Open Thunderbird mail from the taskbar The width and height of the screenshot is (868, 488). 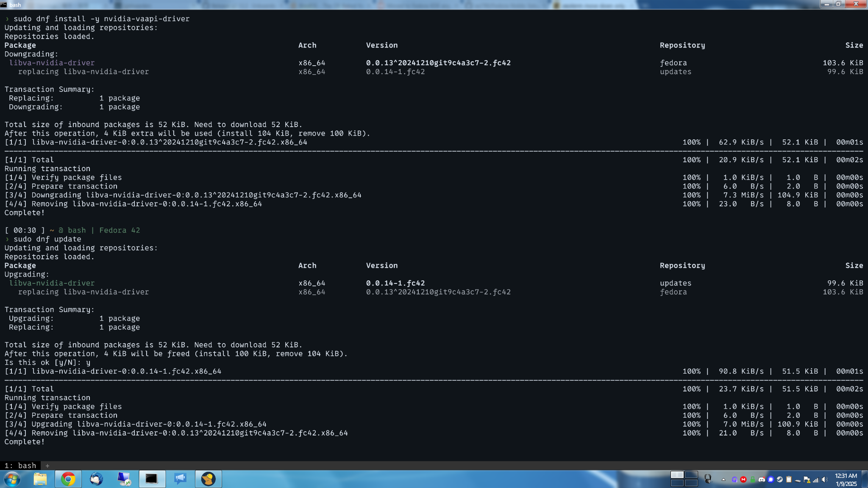[96, 479]
